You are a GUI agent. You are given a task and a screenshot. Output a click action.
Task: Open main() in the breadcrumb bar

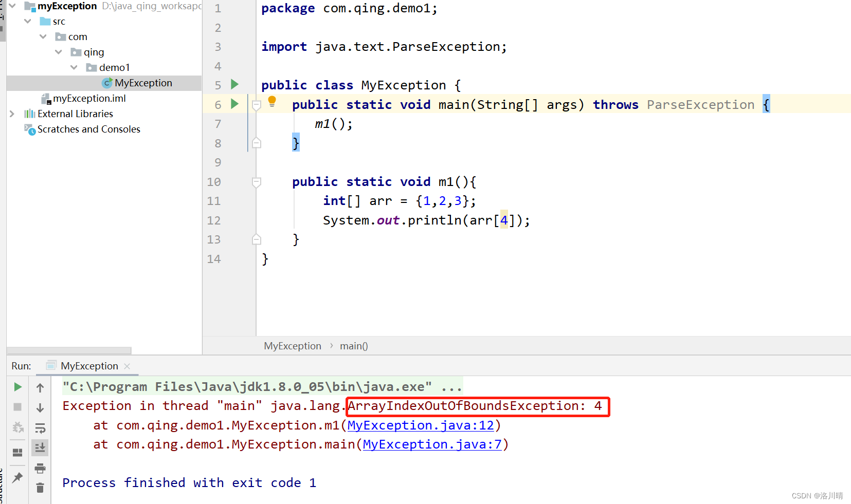tap(353, 346)
